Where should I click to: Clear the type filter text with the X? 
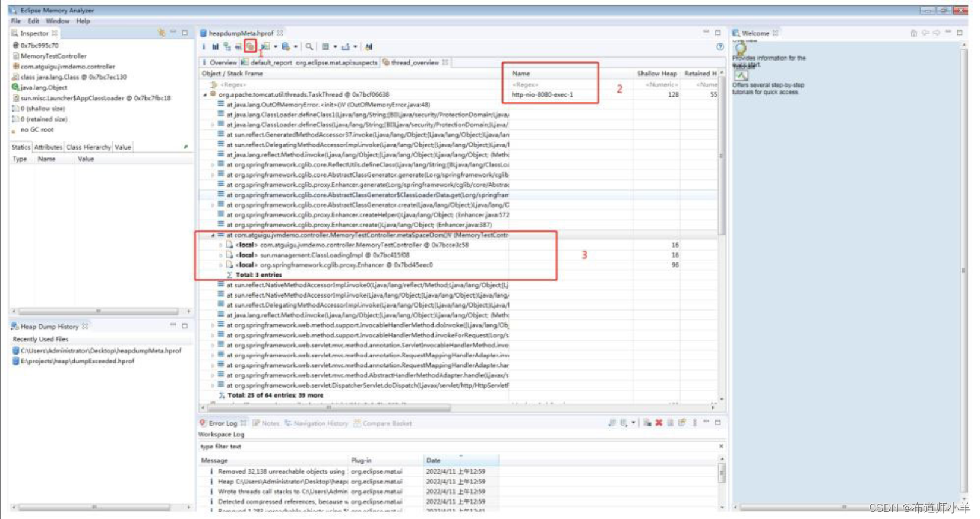point(721,446)
